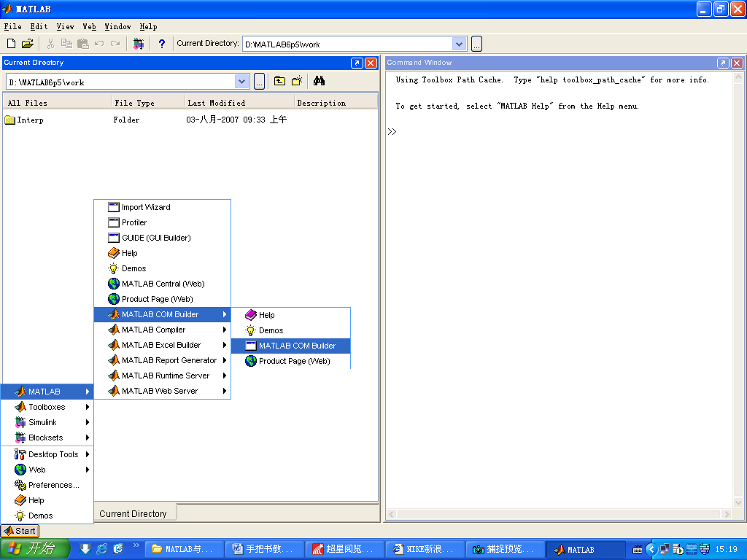Viewport: 747px width, 560px height.
Task: Open GUIDE (GUI Builder)
Action: [x=163, y=238]
